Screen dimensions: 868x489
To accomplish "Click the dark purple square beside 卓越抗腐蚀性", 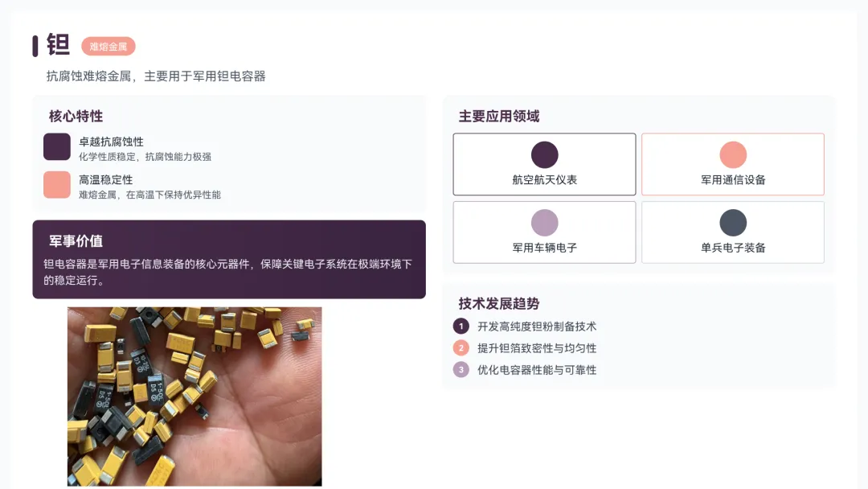I will (x=57, y=146).
